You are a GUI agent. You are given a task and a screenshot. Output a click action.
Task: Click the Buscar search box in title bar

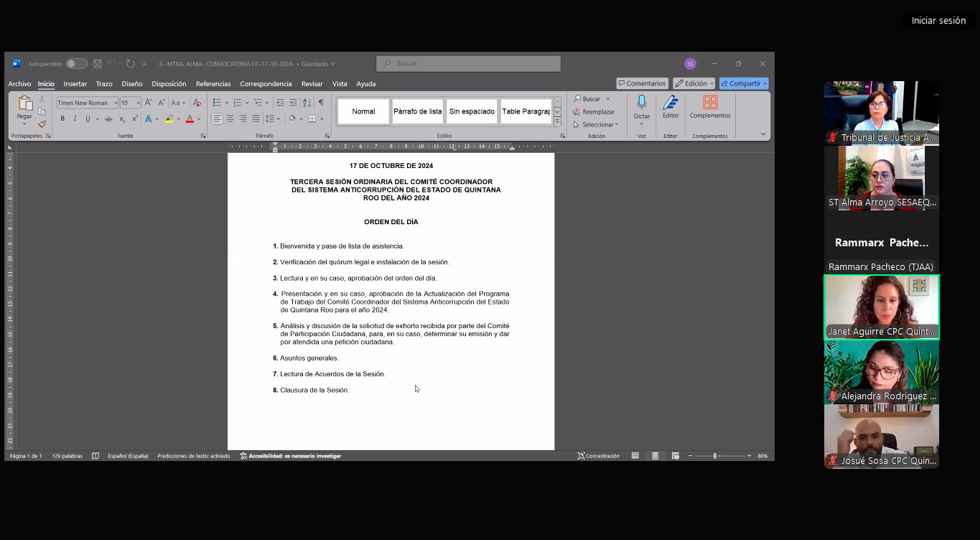tap(468, 64)
